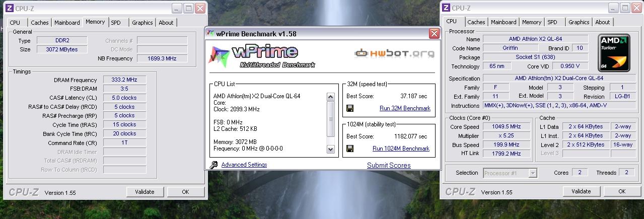Click the AMD Turion 64 processor logo

point(613,52)
